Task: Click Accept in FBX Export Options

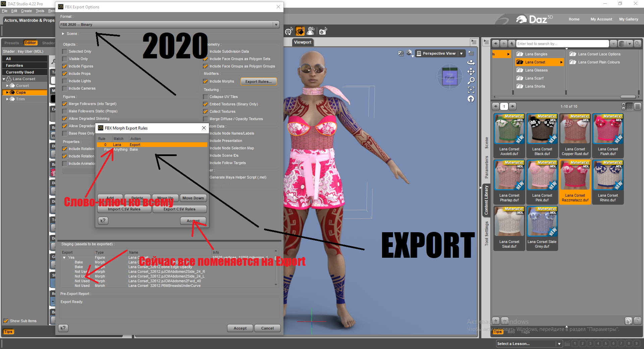Action: [x=240, y=328]
